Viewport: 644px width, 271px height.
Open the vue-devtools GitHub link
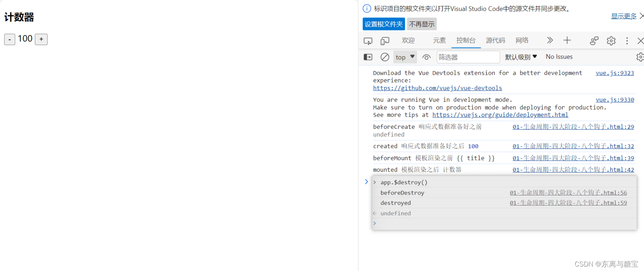tap(437, 88)
